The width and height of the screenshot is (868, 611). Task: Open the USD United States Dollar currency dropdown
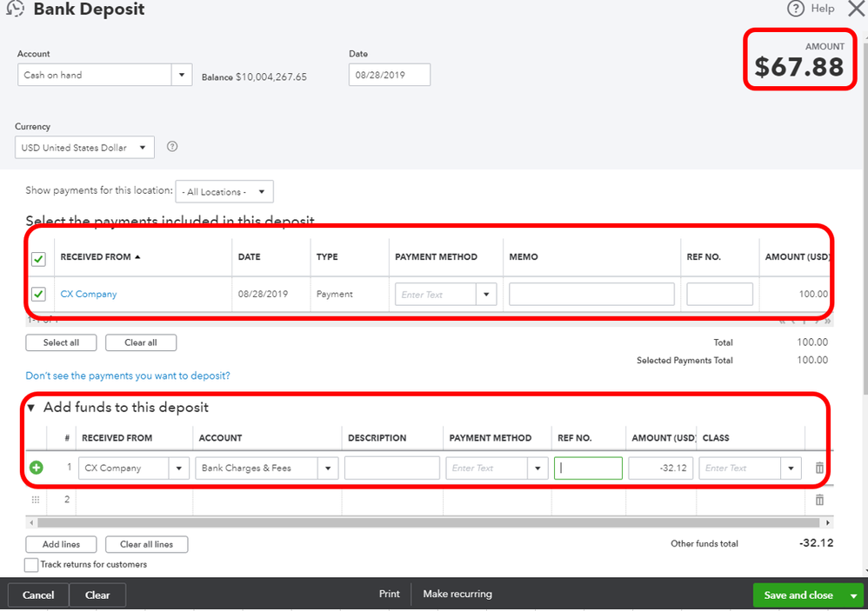pyautogui.click(x=143, y=148)
